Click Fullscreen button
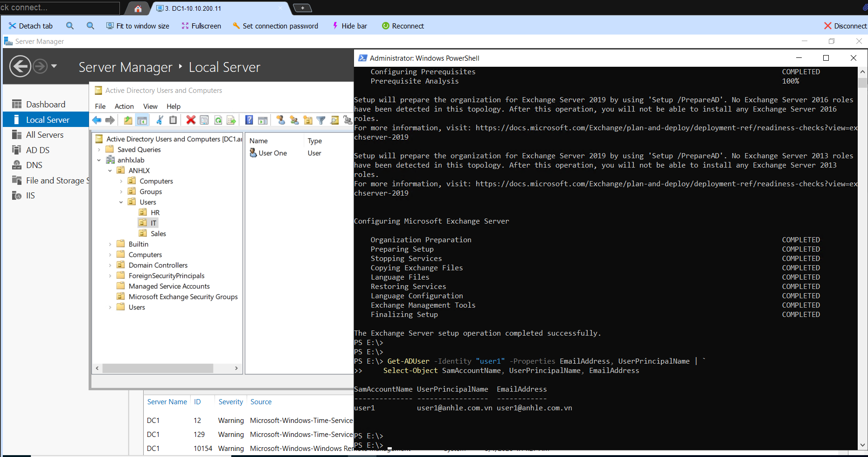 [x=201, y=26]
